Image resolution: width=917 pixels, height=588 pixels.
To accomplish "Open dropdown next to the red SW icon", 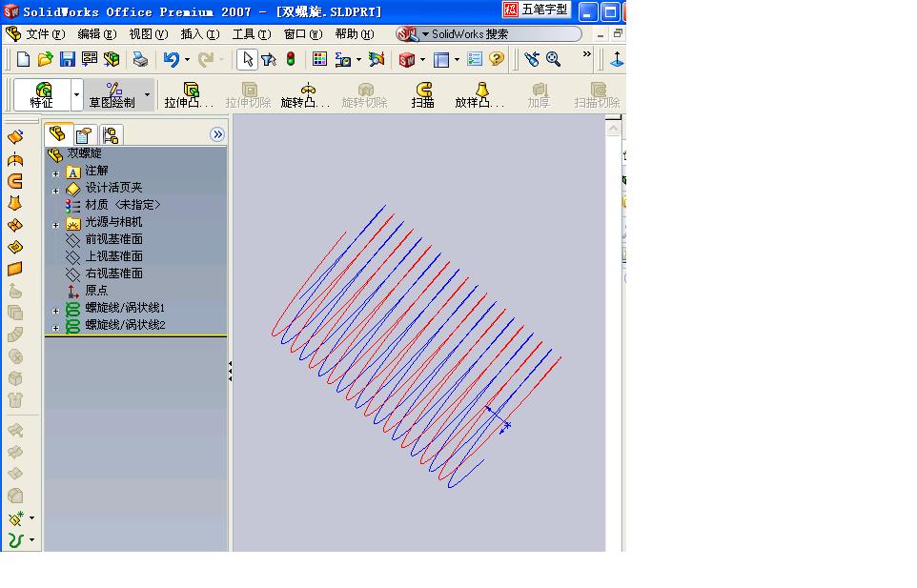I will 422,60.
